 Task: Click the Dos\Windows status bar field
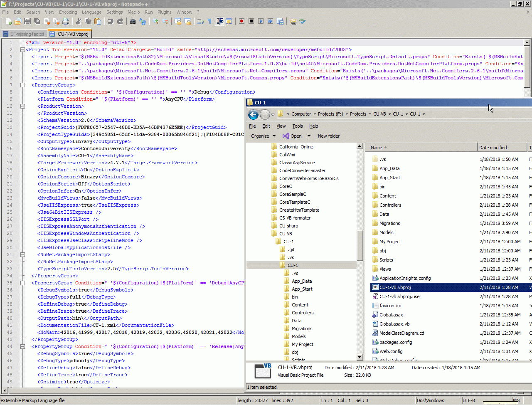coord(438,400)
